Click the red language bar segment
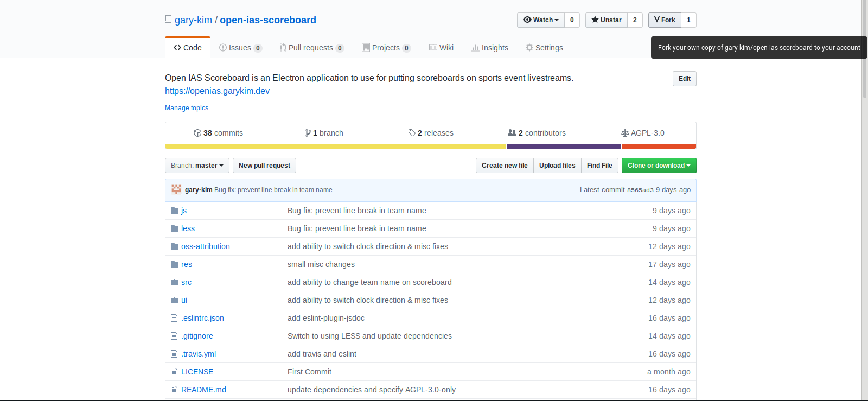 click(659, 147)
